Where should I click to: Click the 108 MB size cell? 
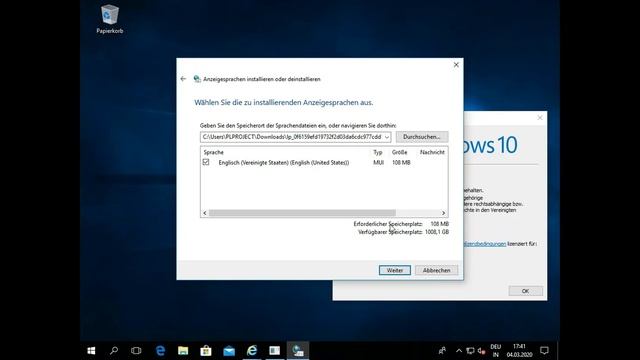tap(401, 162)
